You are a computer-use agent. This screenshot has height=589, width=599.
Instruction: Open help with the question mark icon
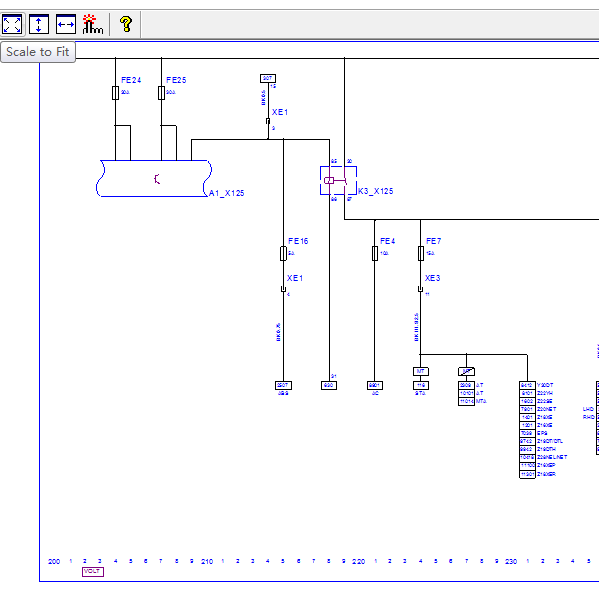coord(126,24)
